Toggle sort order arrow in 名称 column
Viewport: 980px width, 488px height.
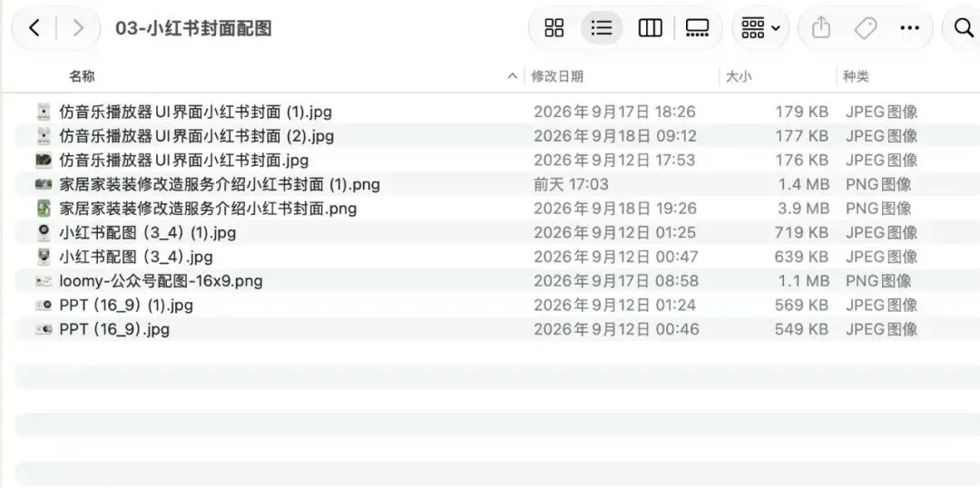coord(513,76)
